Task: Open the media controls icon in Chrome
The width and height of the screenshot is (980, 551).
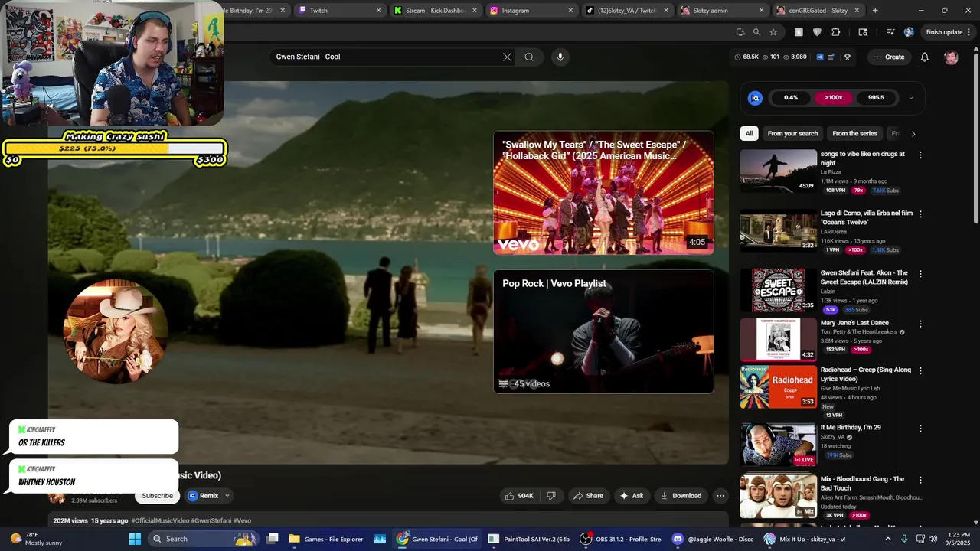Action: pos(890,32)
